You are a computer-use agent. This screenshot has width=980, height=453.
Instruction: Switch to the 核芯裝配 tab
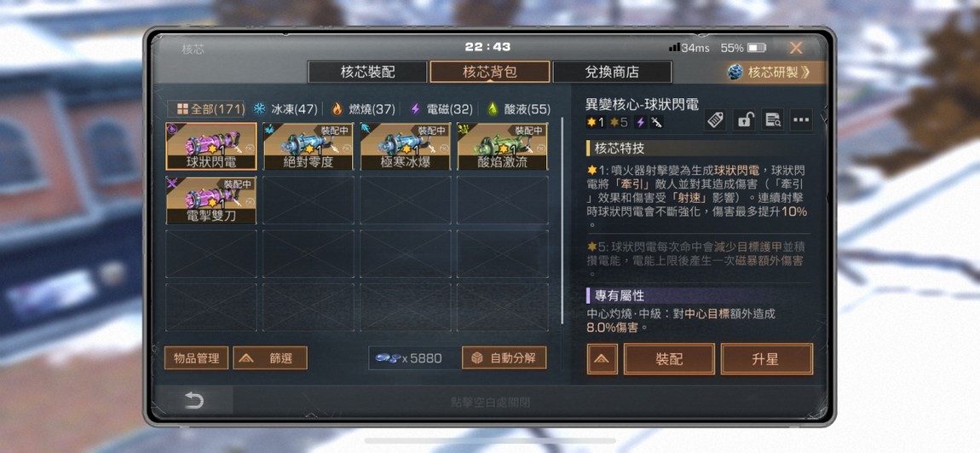click(x=367, y=72)
